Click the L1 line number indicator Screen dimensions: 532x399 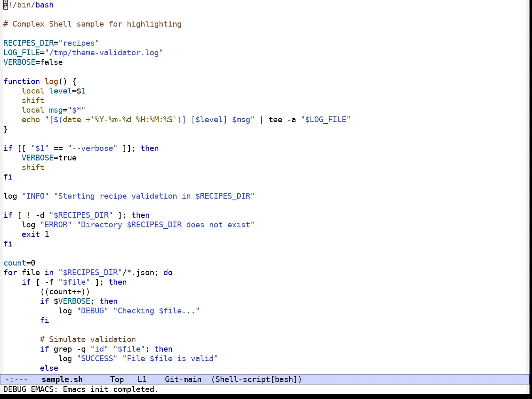[142, 379]
